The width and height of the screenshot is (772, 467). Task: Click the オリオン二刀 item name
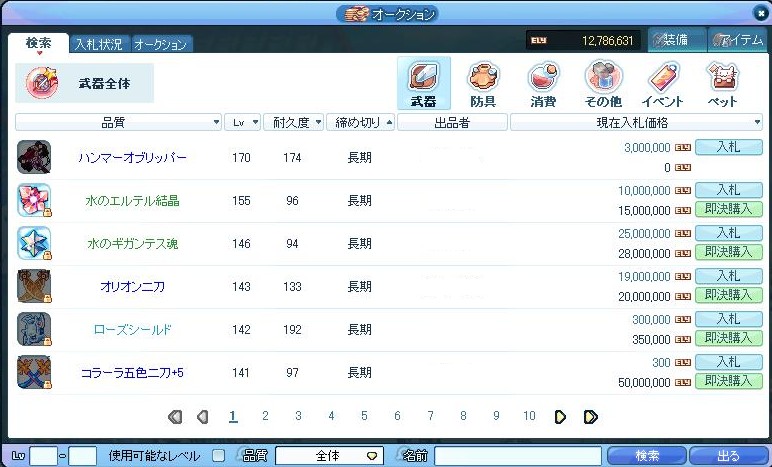tap(132, 286)
